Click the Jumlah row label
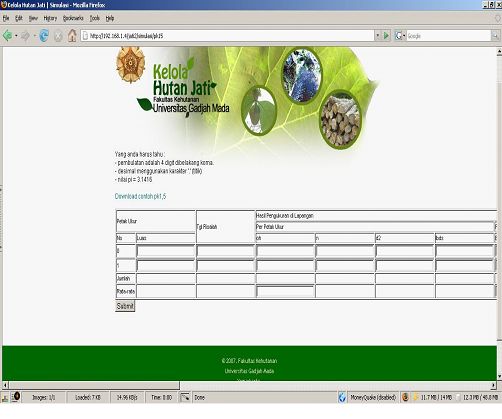Image resolution: width=502 pixels, height=419 pixels. point(123,278)
